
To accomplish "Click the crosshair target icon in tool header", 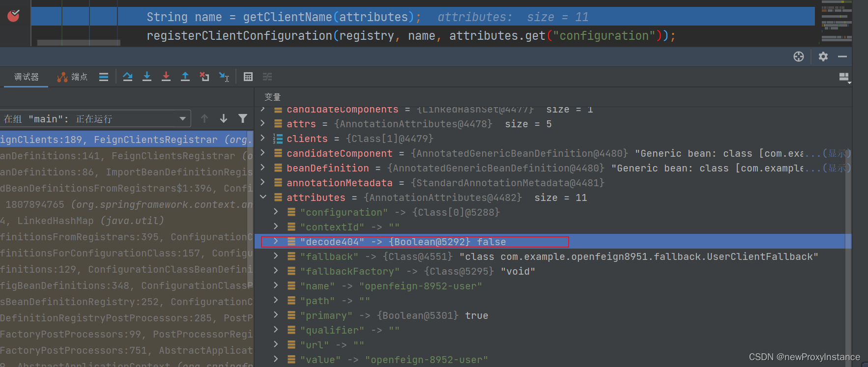I will click(799, 56).
